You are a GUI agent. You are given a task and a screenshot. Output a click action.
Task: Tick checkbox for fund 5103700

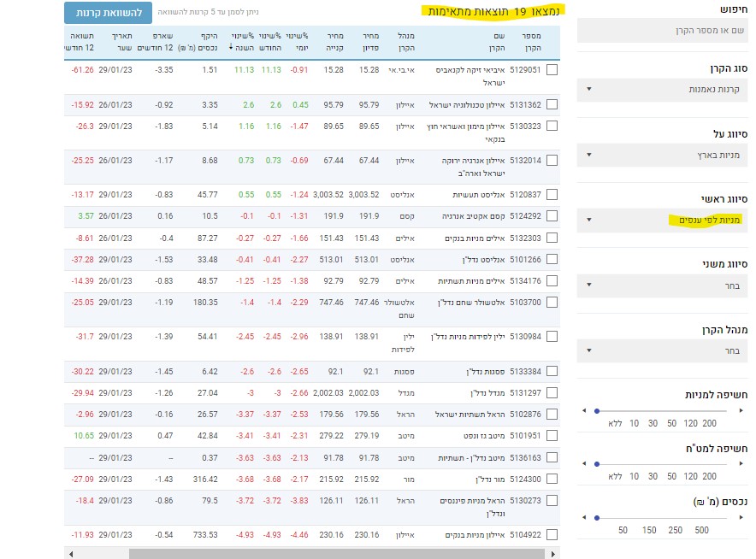[x=552, y=302]
